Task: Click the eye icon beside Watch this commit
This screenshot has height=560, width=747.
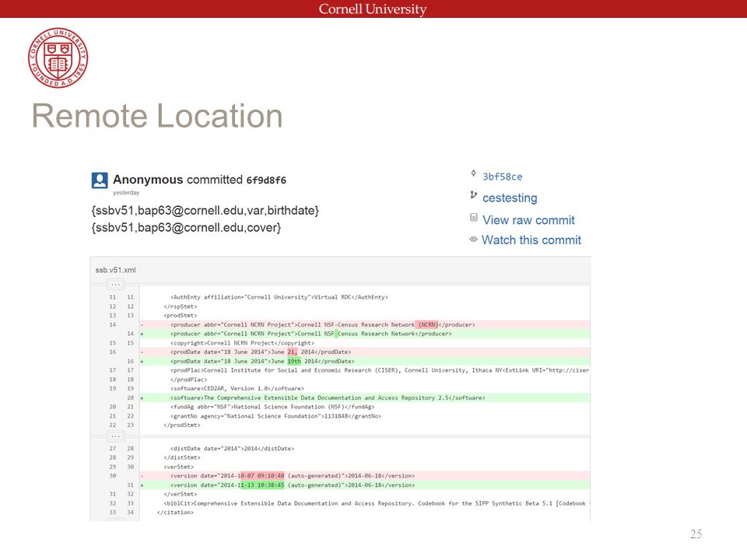Action: tap(473, 240)
